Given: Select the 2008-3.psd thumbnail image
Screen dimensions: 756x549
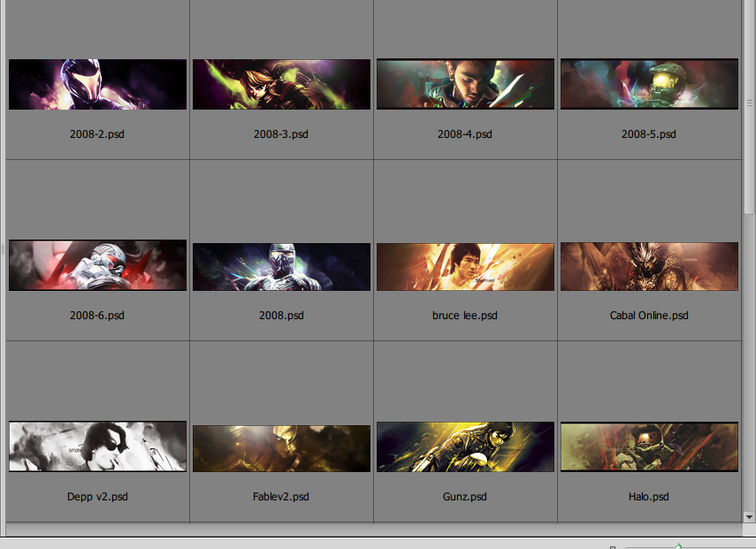Looking at the screenshot, I should tap(281, 84).
